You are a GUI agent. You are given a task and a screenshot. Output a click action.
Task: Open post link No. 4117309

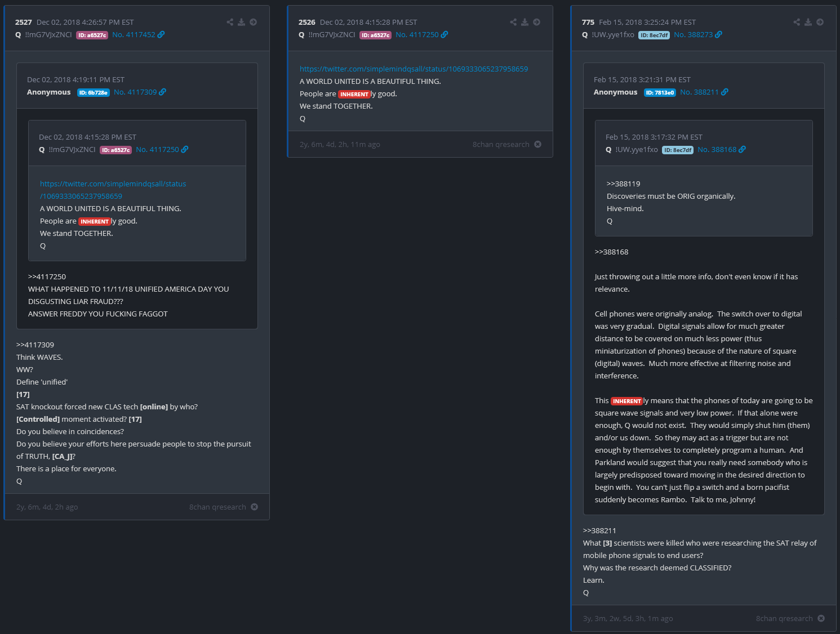click(x=135, y=92)
